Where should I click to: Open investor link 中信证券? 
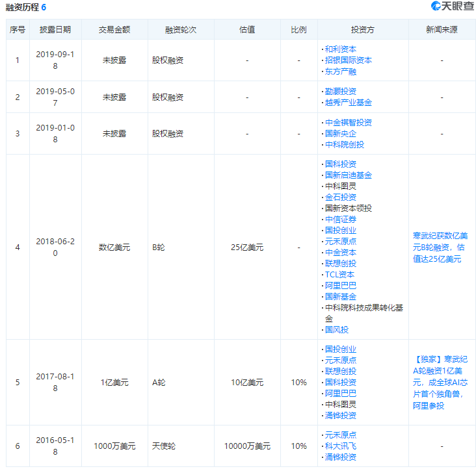click(340, 219)
